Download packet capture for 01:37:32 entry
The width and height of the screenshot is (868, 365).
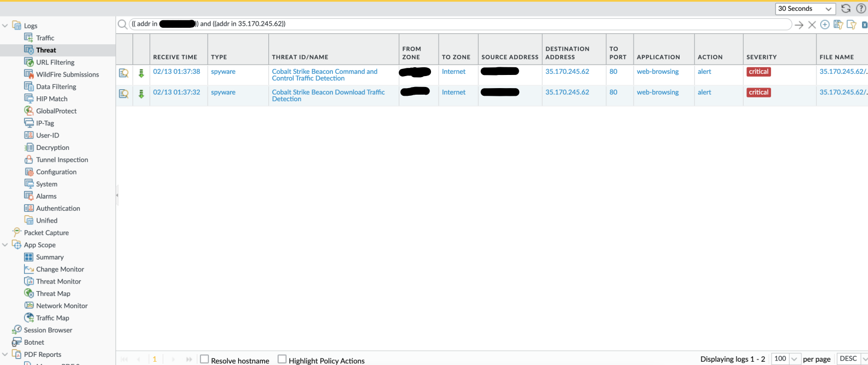pyautogui.click(x=141, y=94)
